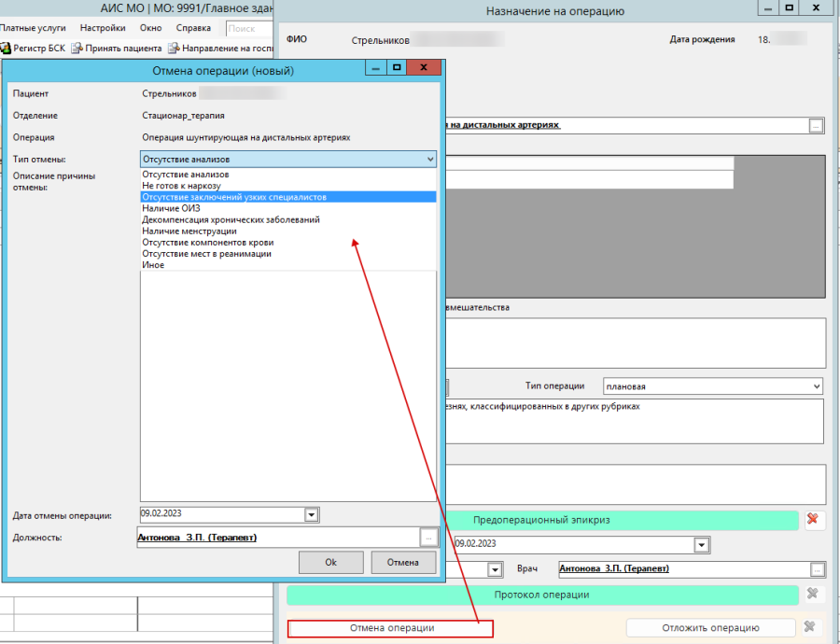Open Настройки menu
The height and width of the screenshot is (644, 840).
[x=103, y=28]
